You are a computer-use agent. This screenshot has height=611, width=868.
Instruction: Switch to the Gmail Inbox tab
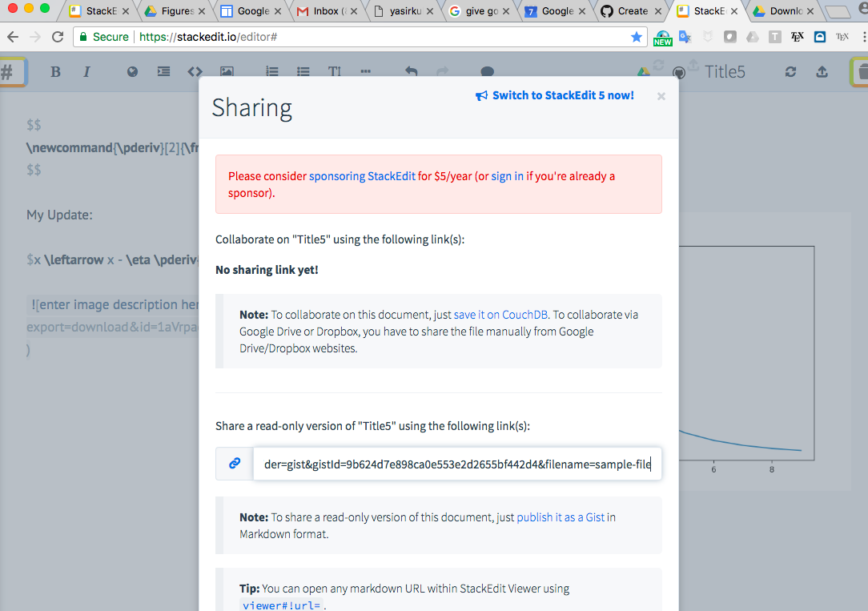tap(327, 11)
